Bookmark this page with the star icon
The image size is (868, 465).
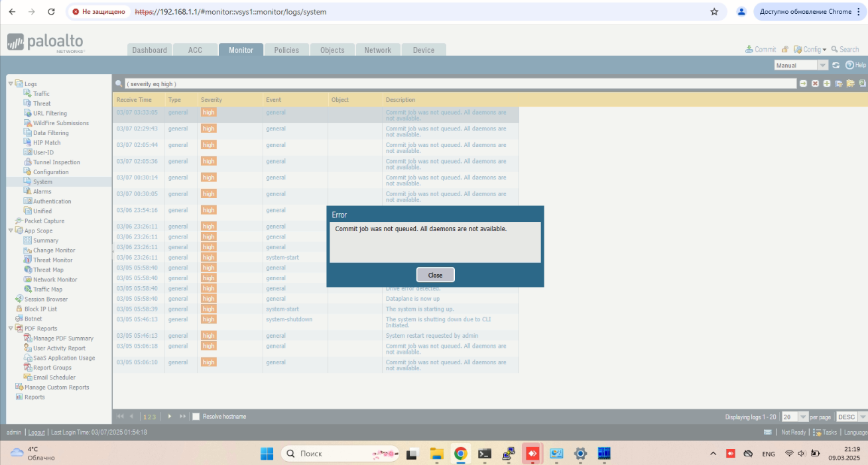click(714, 12)
